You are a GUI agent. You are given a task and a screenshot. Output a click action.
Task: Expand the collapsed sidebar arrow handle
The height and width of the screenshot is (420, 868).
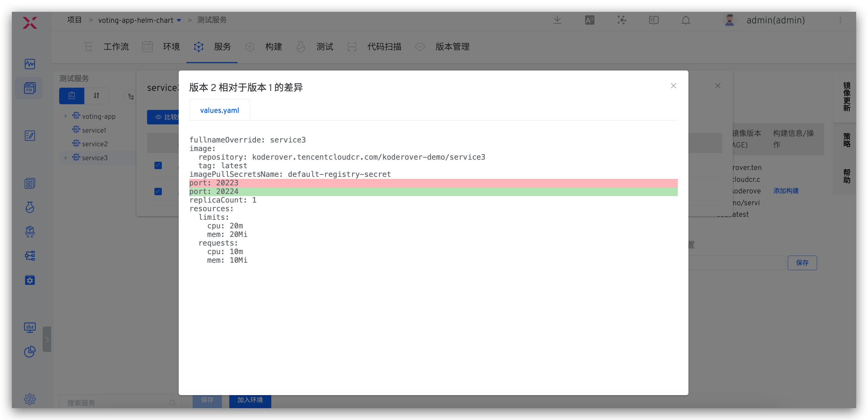(47, 339)
